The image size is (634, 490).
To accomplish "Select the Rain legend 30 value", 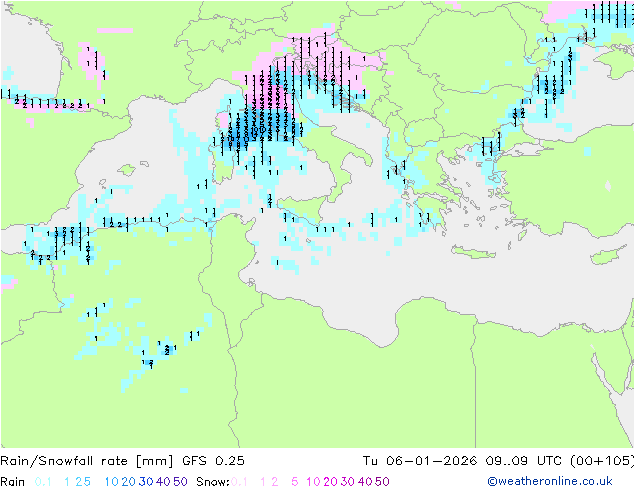I will click(146, 482).
